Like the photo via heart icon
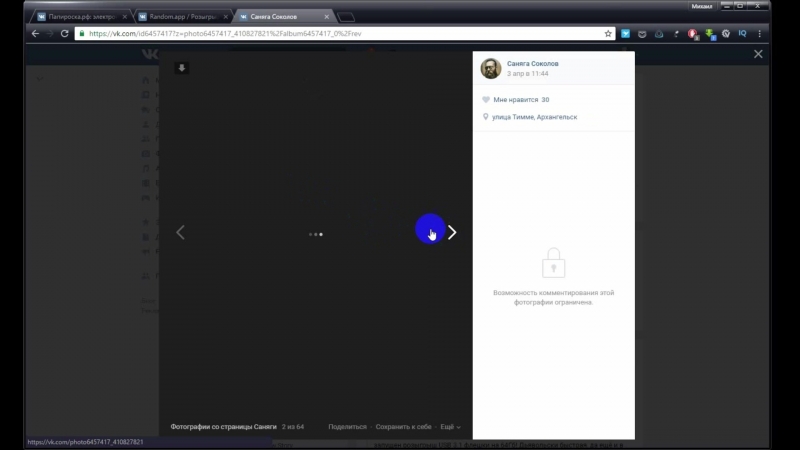 click(486, 100)
